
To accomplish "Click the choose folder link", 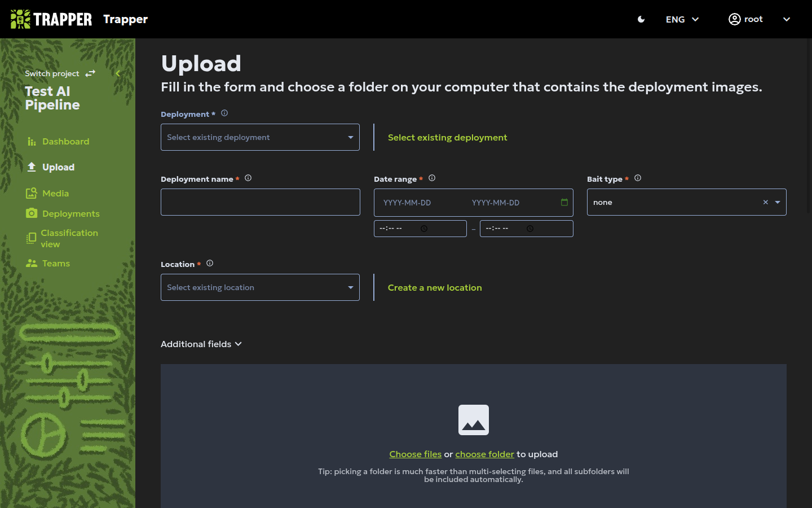I will (x=485, y=454).
